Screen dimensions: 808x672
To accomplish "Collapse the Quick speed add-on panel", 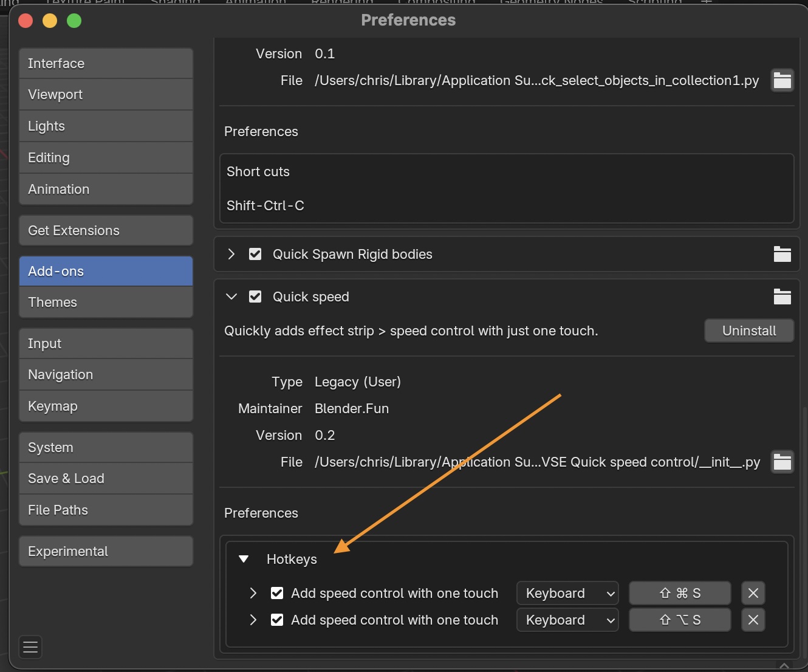I will click(x=231, y=297).
